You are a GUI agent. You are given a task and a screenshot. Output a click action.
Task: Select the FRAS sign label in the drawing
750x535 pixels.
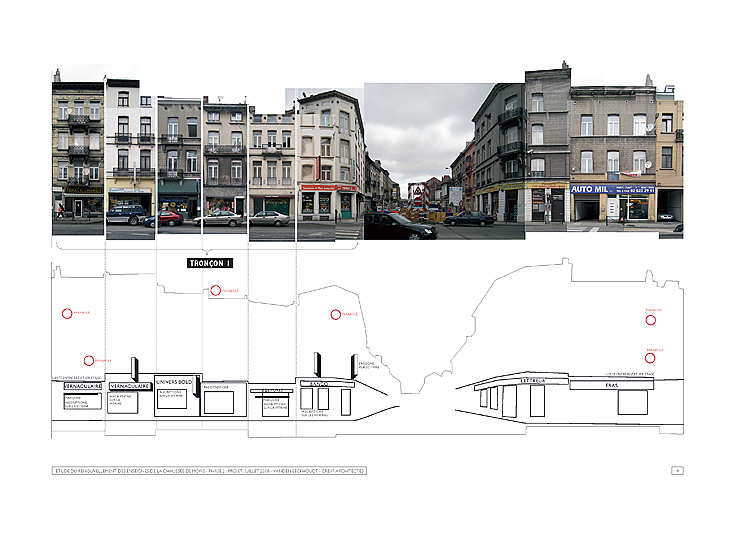[x=611, y=385]
